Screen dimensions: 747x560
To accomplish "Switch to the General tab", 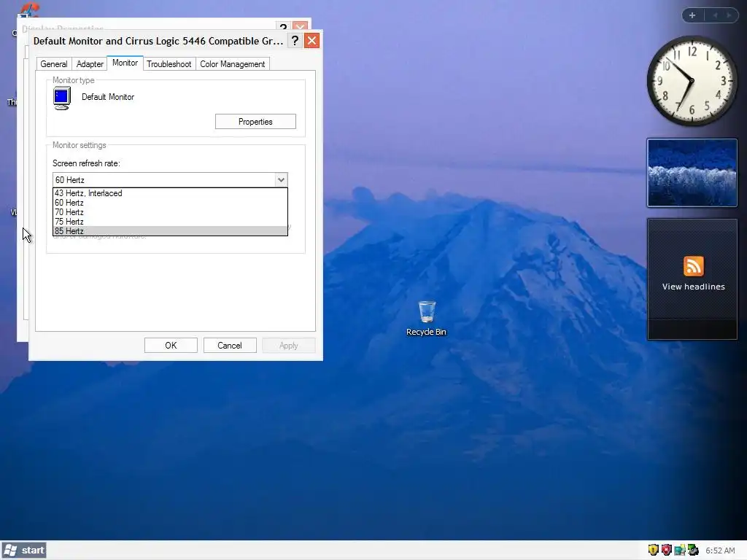I will [54, 64].
